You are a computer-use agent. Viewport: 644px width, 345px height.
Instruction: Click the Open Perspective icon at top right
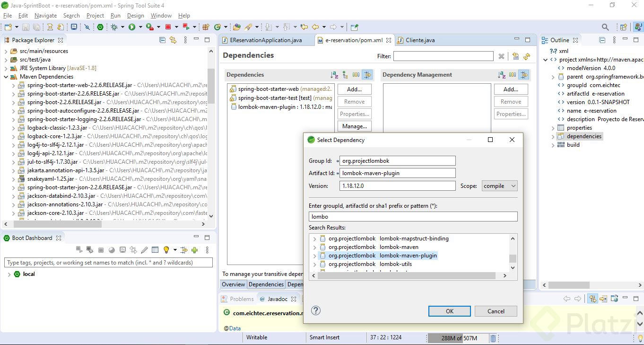(624, 27)
